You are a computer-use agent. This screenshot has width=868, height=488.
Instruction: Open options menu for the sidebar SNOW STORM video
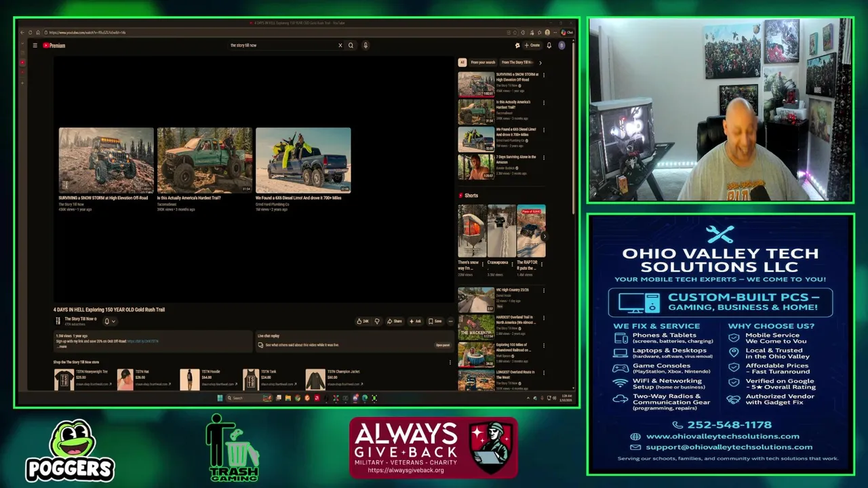tap(543, 75)
